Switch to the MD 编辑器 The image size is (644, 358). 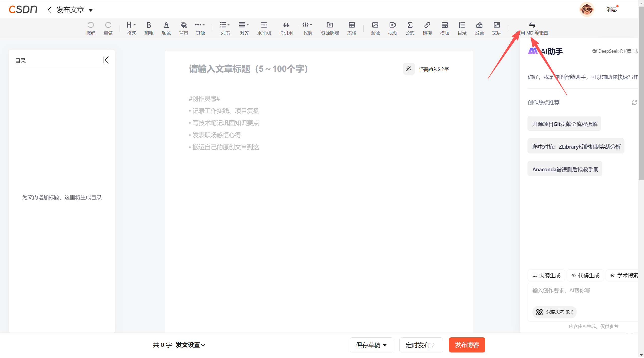click(x=532, y=28)
